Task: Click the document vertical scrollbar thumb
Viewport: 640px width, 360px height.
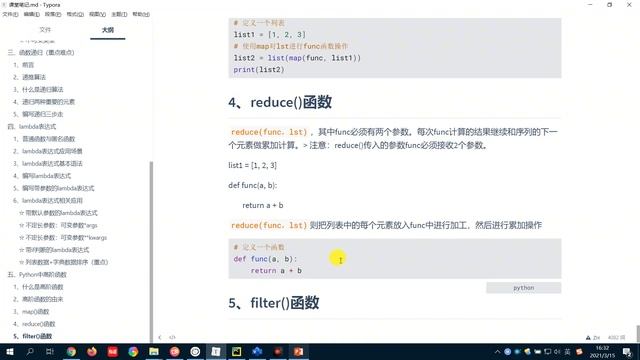Action: point(638,333)
